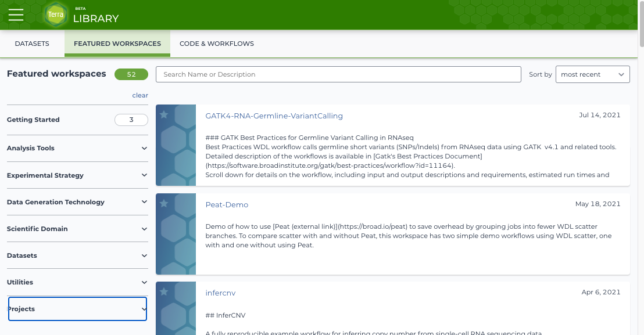Expand the Experimental Strategy filter section

[77, 175]
